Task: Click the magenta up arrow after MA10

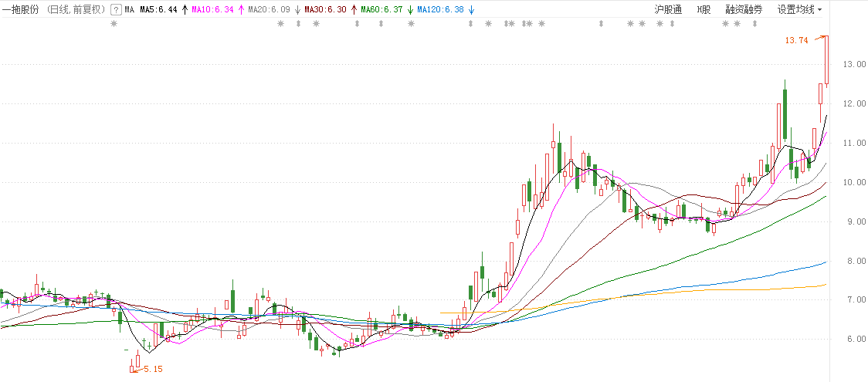Action: [x=241, y=10]
